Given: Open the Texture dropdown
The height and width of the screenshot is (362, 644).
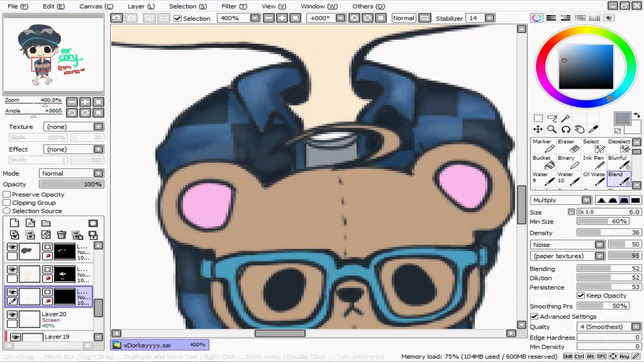Looking at the screenshot, I should [99, 127].
